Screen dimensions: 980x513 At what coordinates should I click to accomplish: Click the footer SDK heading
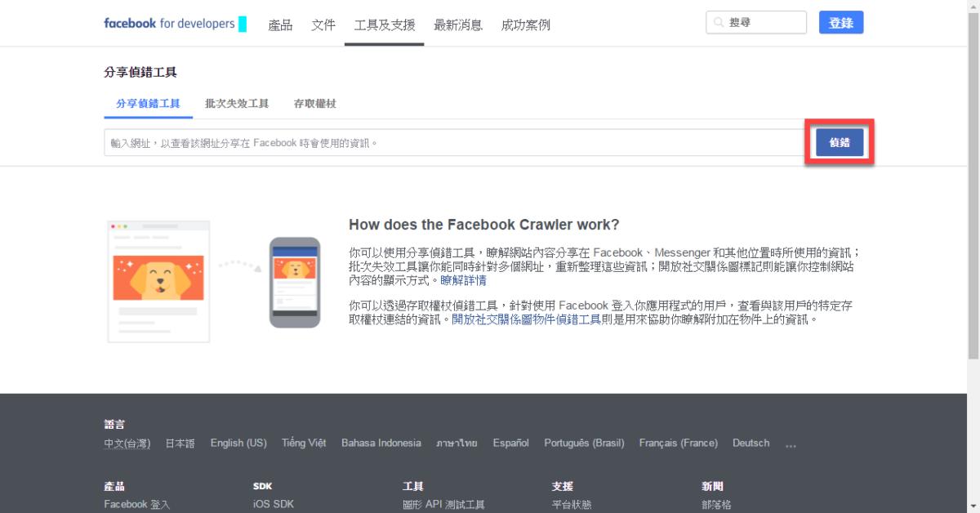click(262, 486)
